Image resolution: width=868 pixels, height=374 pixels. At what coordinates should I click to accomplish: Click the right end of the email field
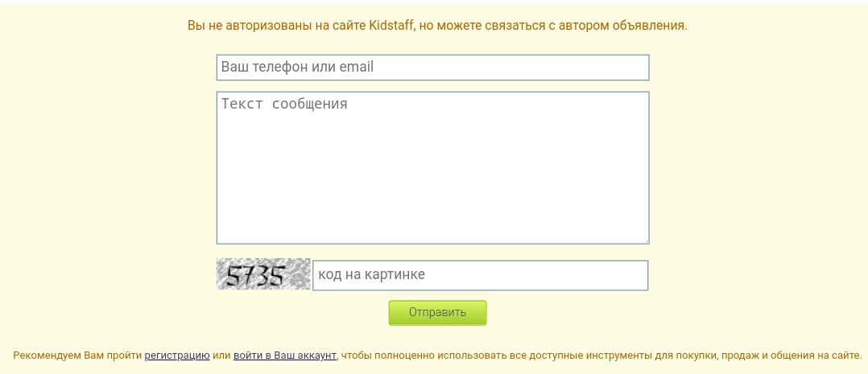[x=636, y=68]
